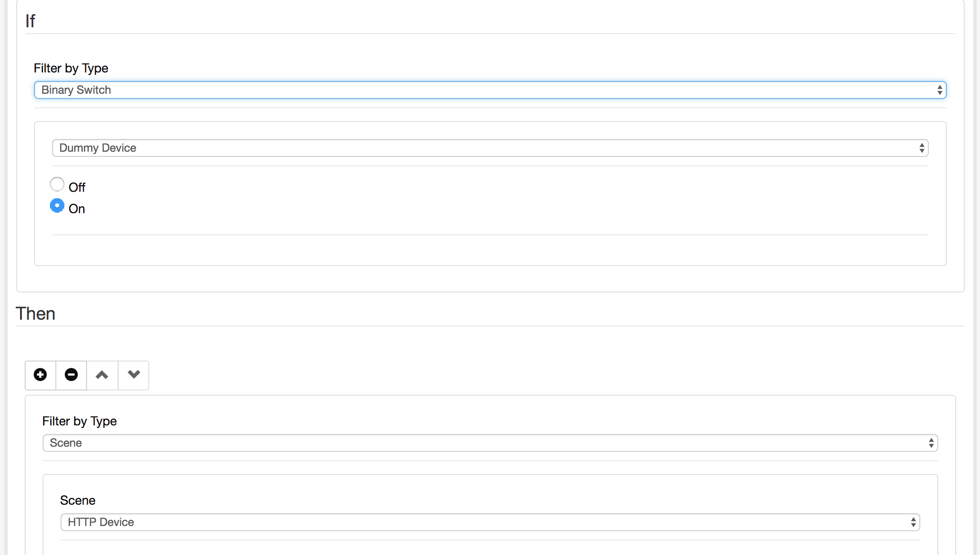Change the HTTP Device scene selection
This screenshot has height=555, width=980.
tap(490, 522)
